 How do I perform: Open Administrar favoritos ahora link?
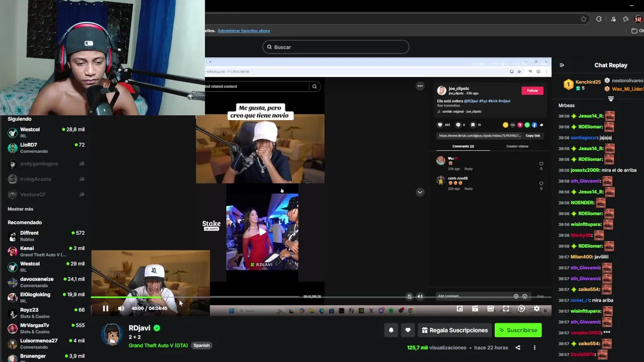[x=244, y=31]
